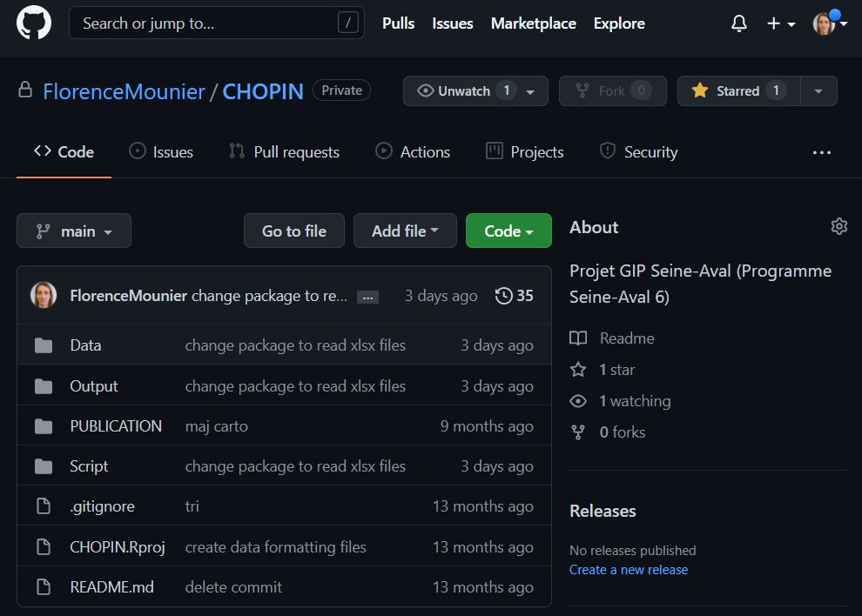The image size is (862, 616).
Task: Click the PUBLICATION folder icon
Action: [x=44, y=426]
